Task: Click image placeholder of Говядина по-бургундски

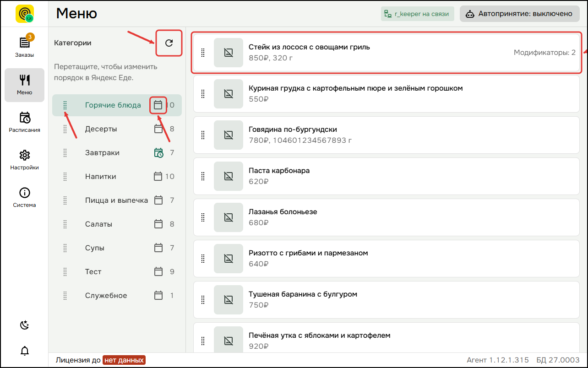Action: click(229, 135)
